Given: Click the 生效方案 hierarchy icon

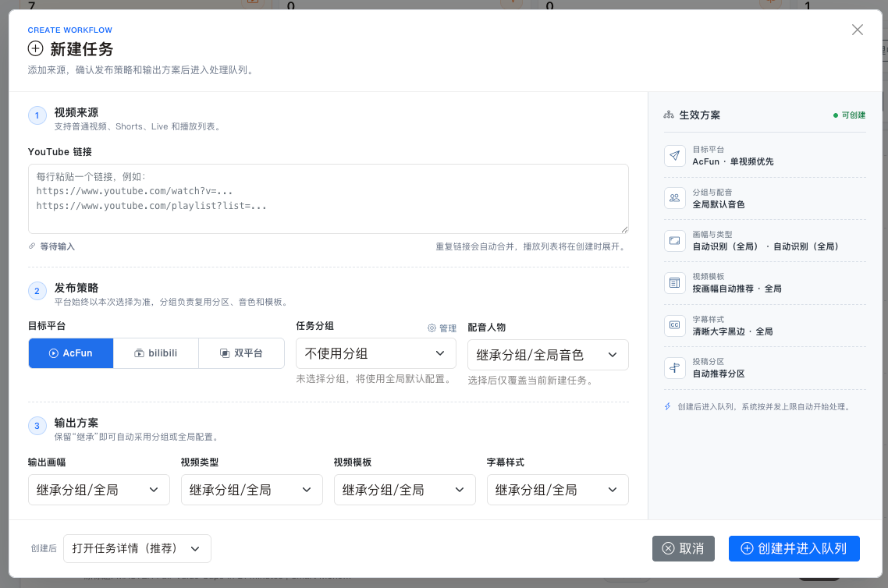Looking at the screenshot, I should [x=669, y=115].
